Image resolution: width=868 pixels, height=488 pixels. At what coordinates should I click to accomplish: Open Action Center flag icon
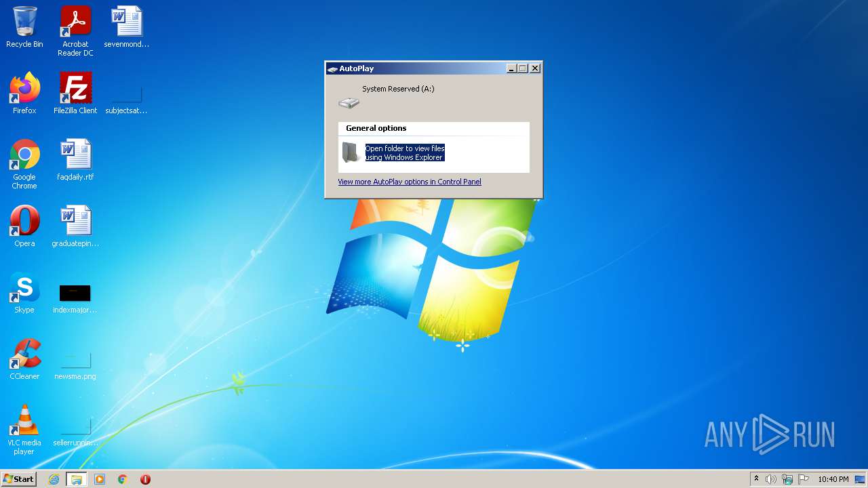coord(804,479)
